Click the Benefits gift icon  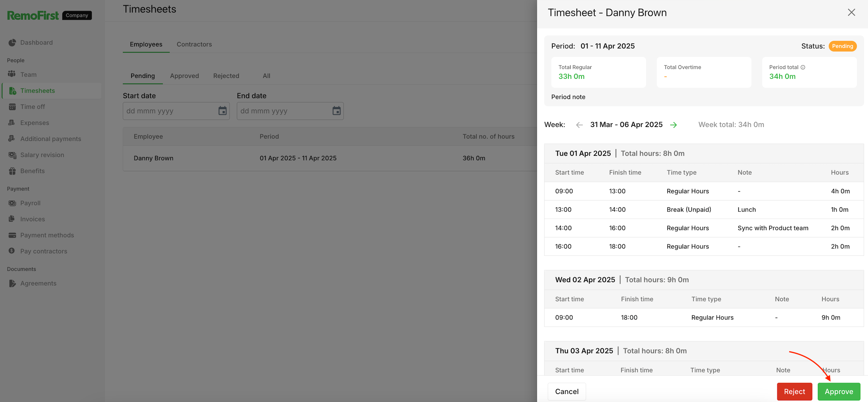[x=12, y=171]
